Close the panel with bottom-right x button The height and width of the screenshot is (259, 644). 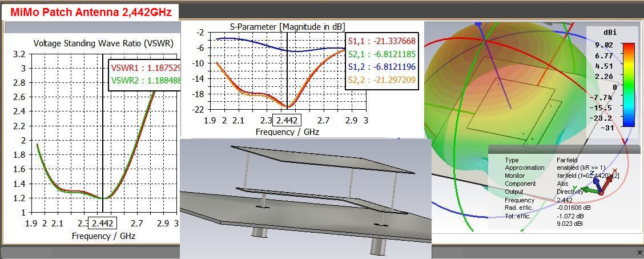coord(639,251)
